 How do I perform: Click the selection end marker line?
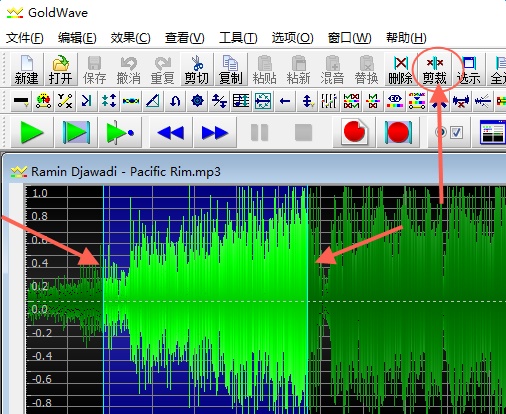click(307, 300)
